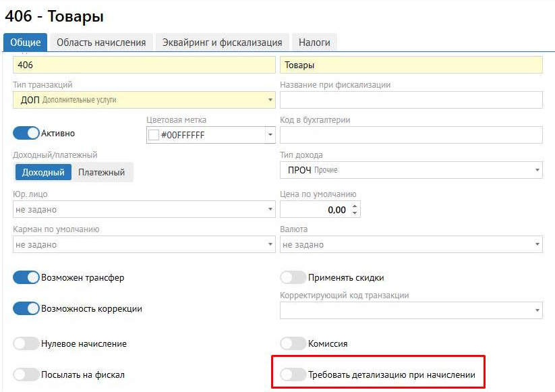
Task: Enable Нулевое начисление toggle
Action: click(26, 343)
